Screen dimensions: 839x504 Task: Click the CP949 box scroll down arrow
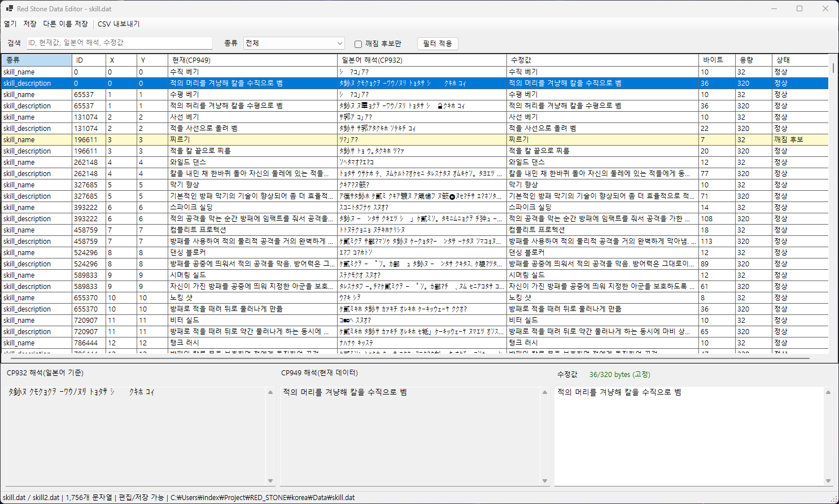pyautogui.click(x=545, y=481)
